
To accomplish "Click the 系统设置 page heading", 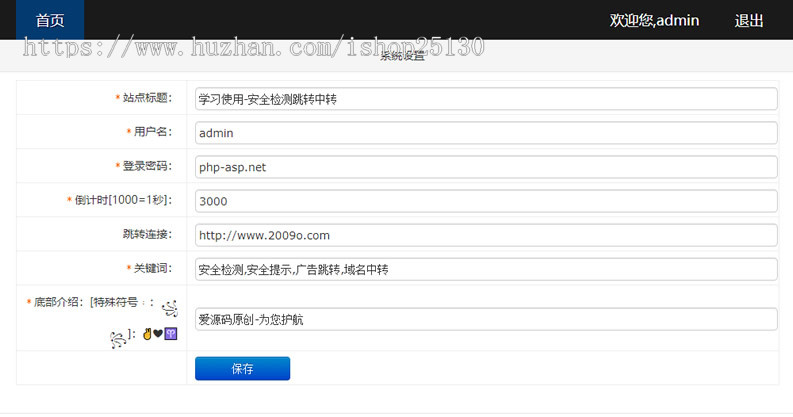I will [x=403, y=56].
